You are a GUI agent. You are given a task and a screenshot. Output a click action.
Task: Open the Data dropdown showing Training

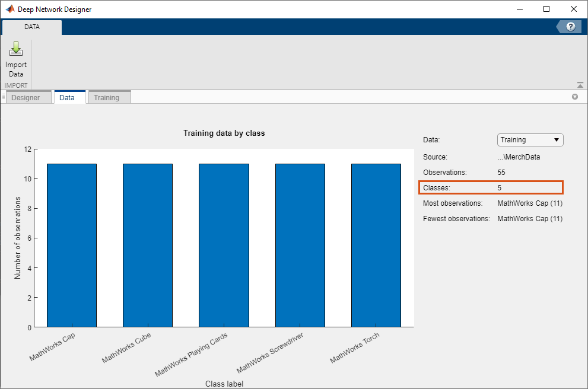[x=530, y=140]
